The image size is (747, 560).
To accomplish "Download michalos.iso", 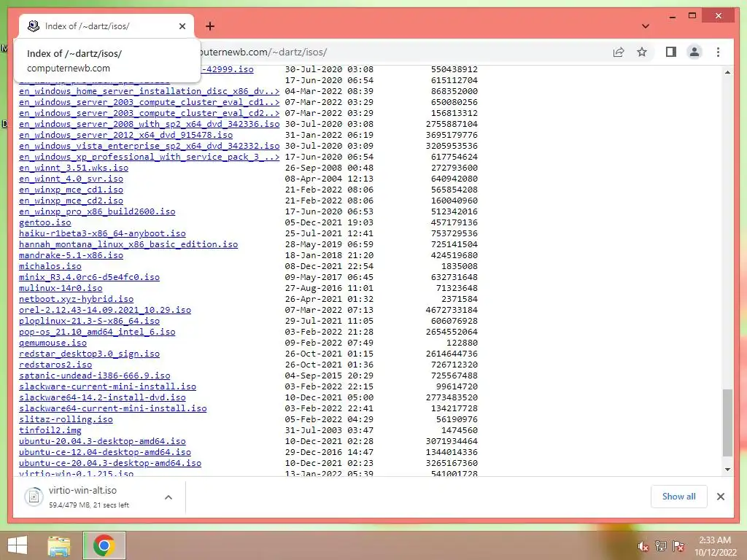I will click(50, 266).
